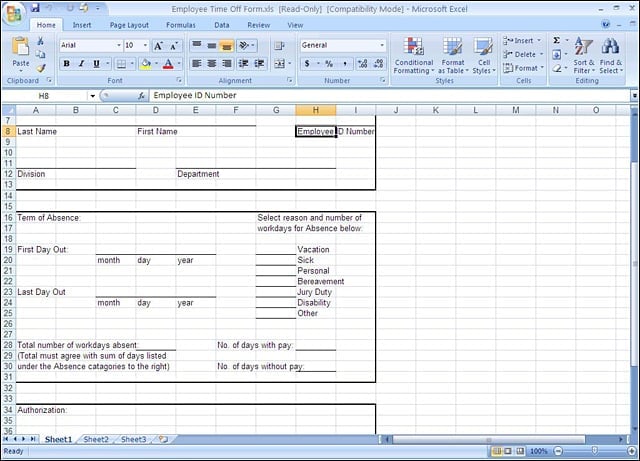Click Insert in the Cells group

[523, 40]
